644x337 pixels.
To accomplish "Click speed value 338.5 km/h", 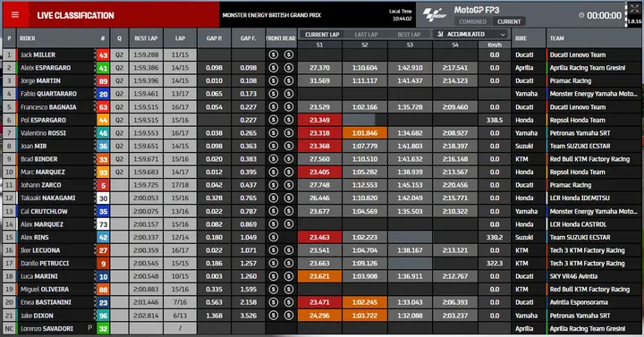I will pos(495,120).
